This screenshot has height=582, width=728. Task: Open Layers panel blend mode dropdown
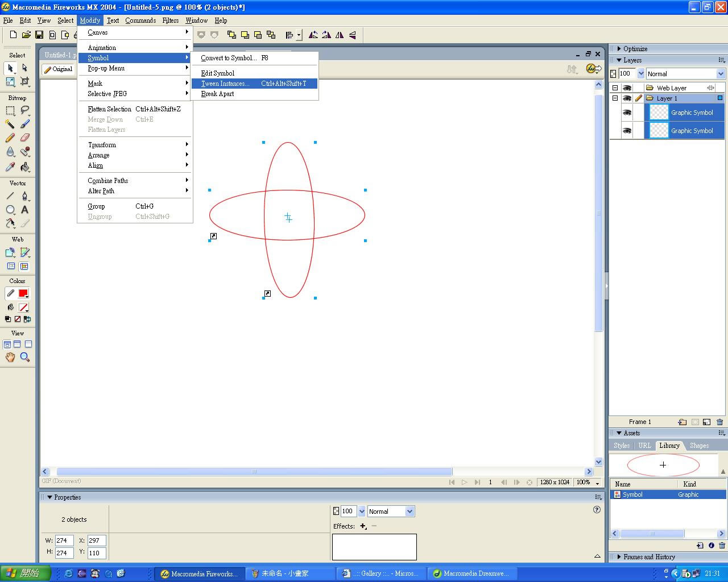[x=721, y=74]
